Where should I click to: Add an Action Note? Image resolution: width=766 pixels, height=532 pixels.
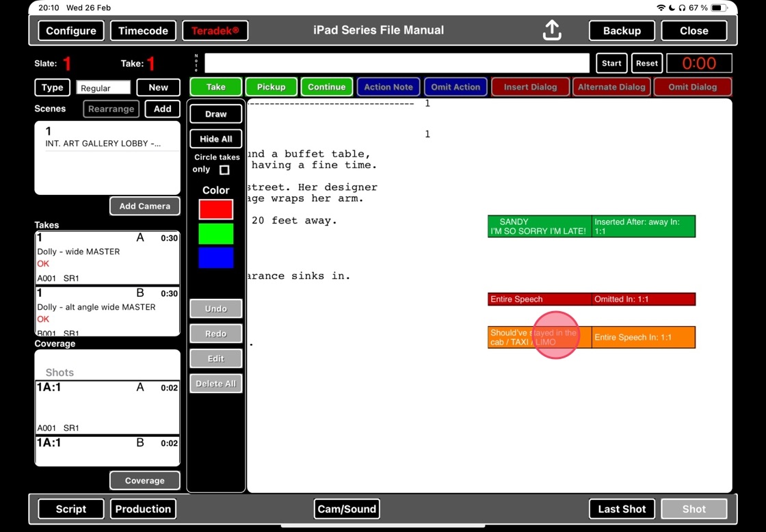point(388,87)
